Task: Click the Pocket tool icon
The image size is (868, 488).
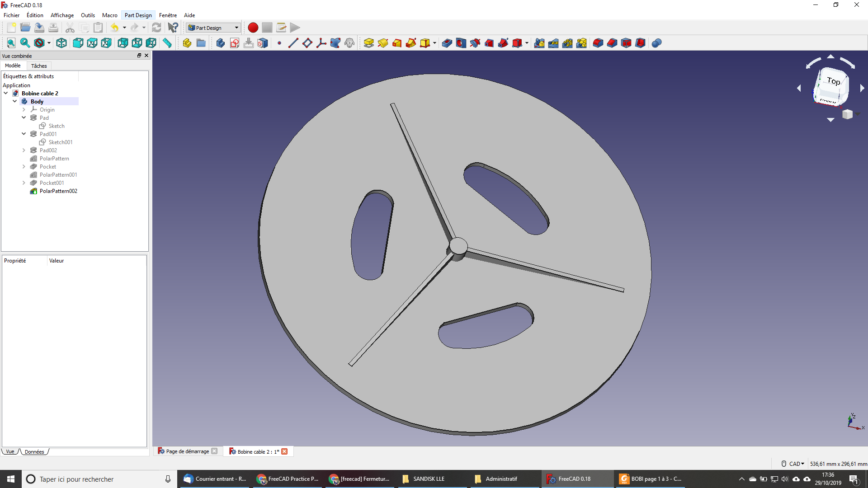Action: (x=447, y=43)
